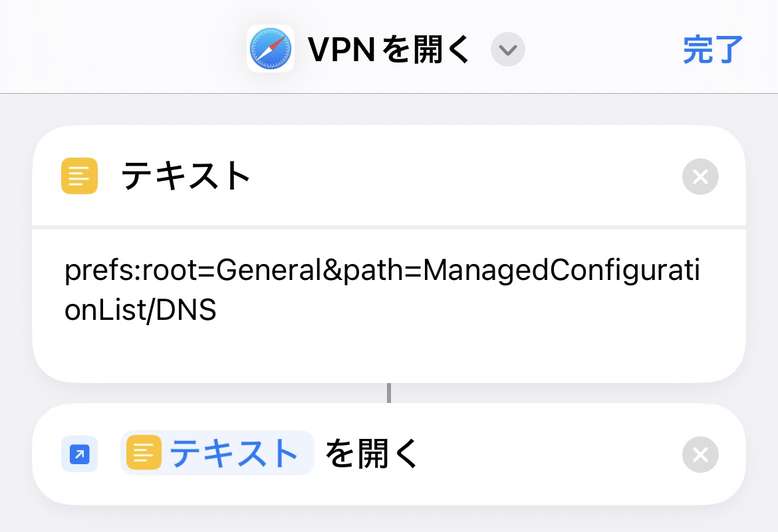Click the を開く label in open action

point(372,454)
